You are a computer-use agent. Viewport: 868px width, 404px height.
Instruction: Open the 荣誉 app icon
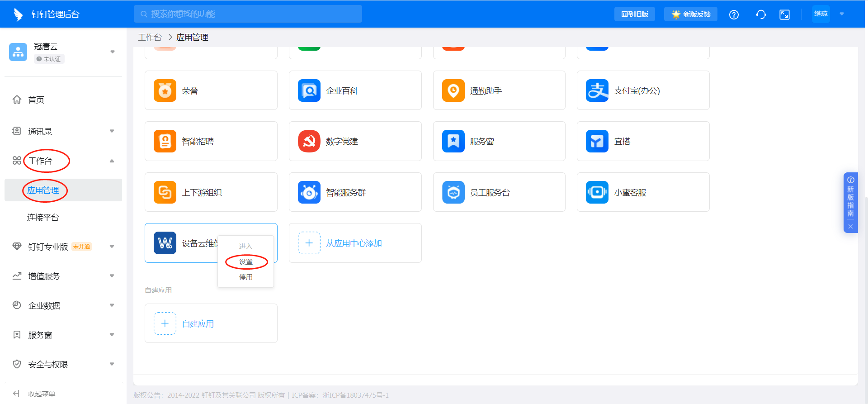(165, 90)
